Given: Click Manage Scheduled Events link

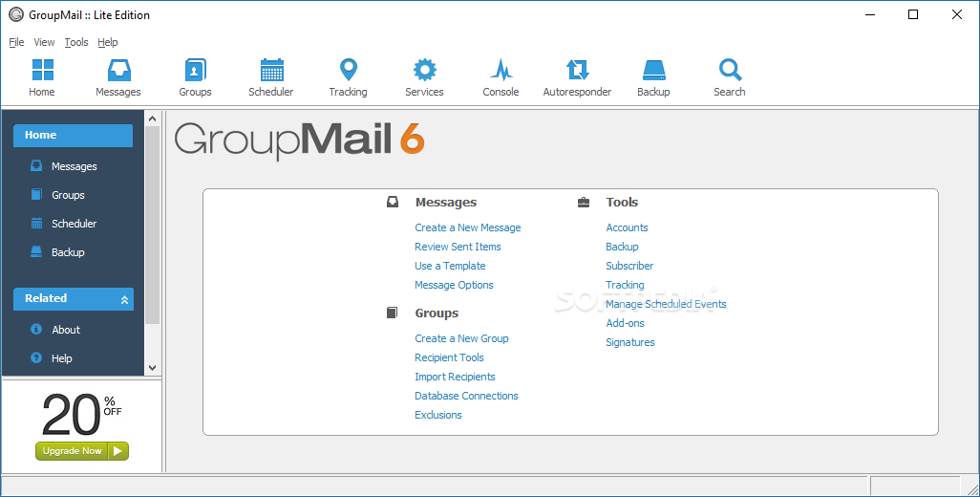Looking at the screenshot, I should [x=666, y=304].
